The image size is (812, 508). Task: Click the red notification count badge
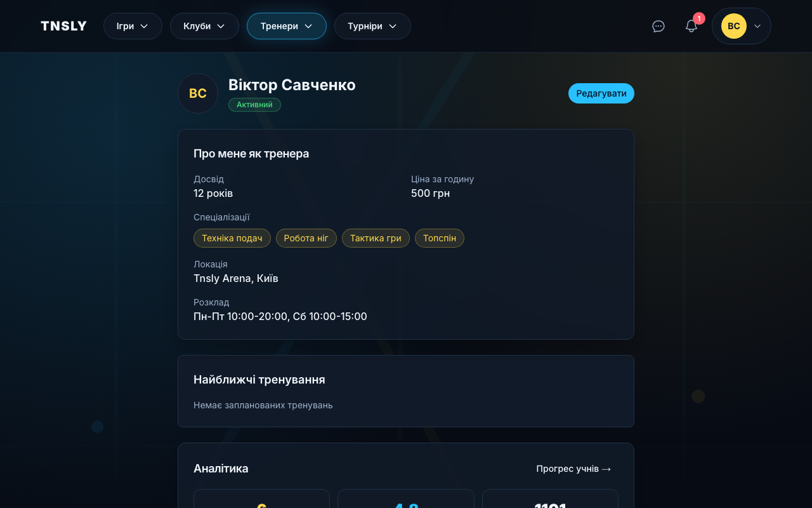[x=699, y=18]
